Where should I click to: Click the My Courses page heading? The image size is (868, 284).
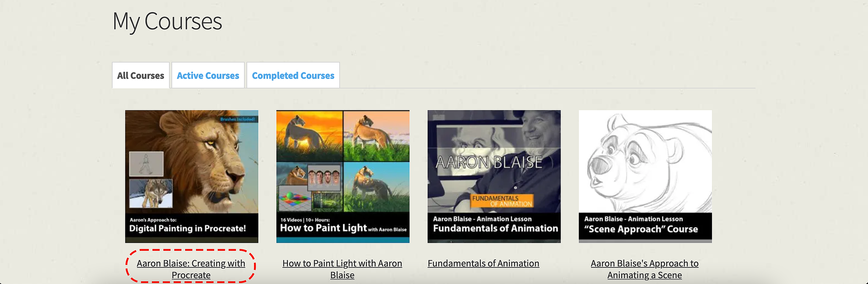(x=167, y=22)
